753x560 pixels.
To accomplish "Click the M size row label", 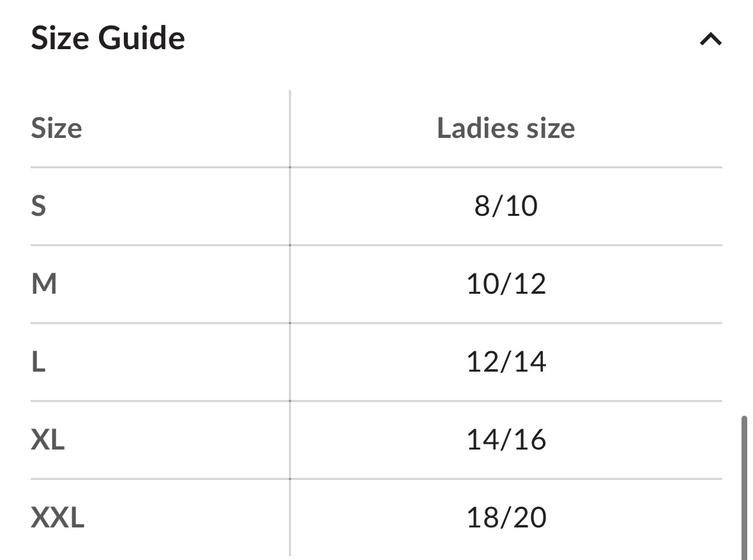I will click(x=44, y=284).
